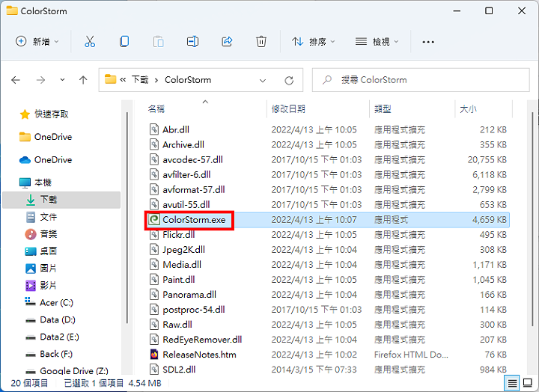Open the 排序 sort dropdown
Image resolution: width=539 pixels, height=392 pixels.
314,42
